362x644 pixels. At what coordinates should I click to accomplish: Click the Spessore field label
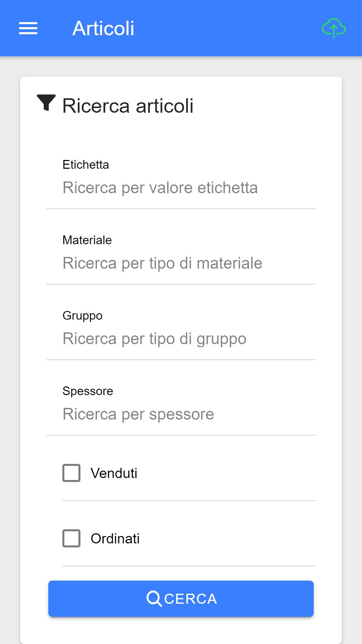coord(88,391)
